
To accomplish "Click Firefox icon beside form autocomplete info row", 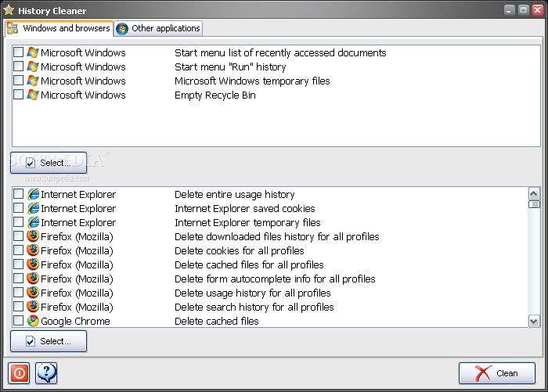I will coord(33,279).
